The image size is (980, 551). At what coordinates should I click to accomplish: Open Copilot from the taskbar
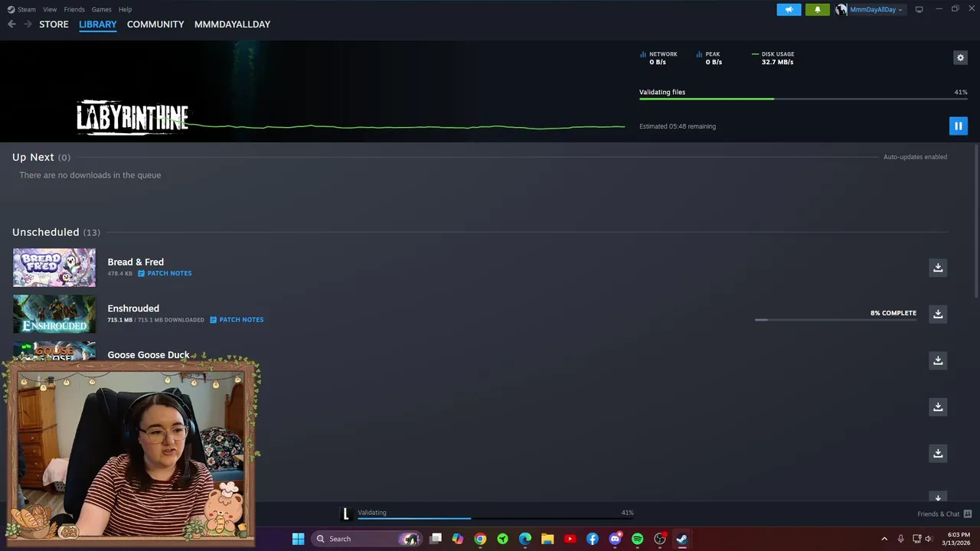click(x=458, y=539)
